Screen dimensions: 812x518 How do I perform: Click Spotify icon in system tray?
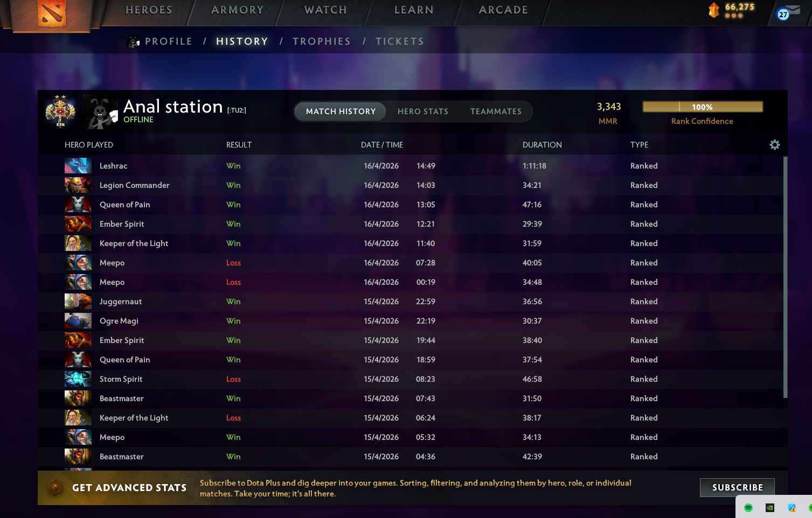[748, 508]
